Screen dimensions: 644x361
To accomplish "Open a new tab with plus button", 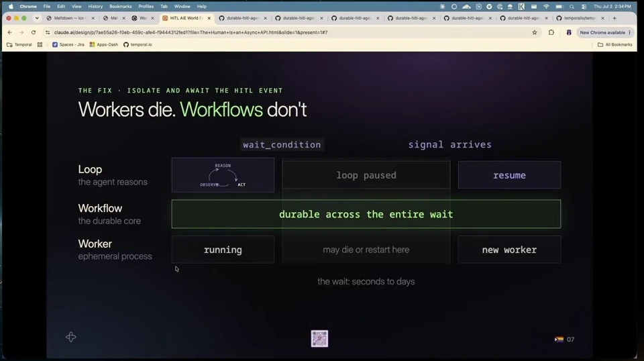I will [614, 18].
